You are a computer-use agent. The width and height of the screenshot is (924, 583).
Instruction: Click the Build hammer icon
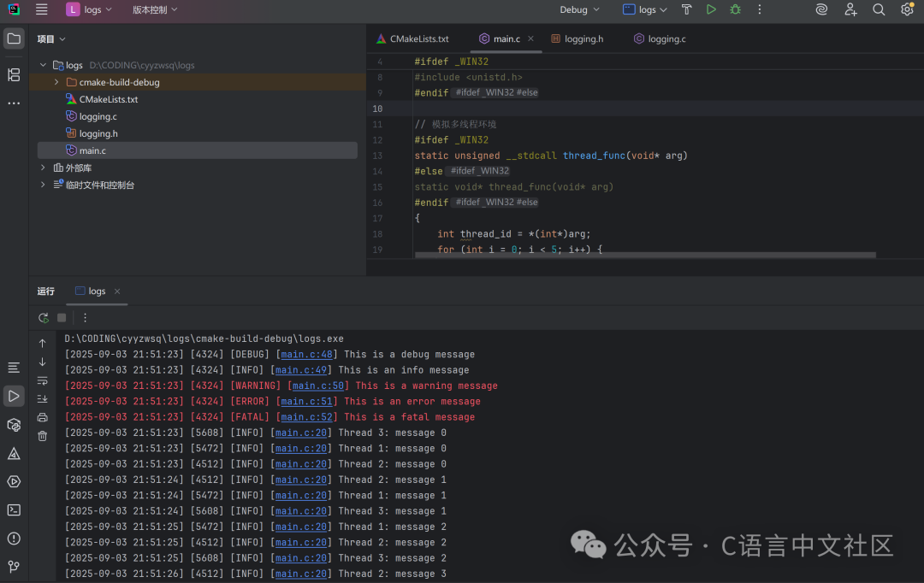[686, 9]
